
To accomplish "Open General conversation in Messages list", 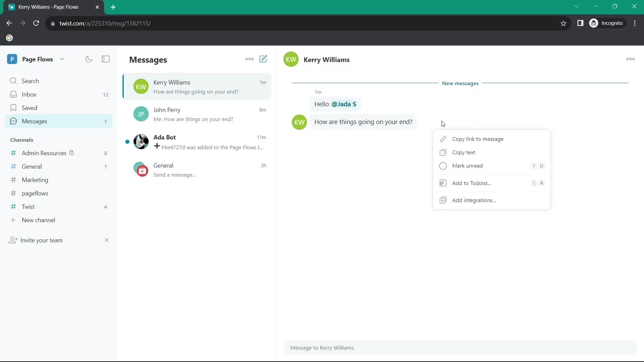I will [197, 170].
